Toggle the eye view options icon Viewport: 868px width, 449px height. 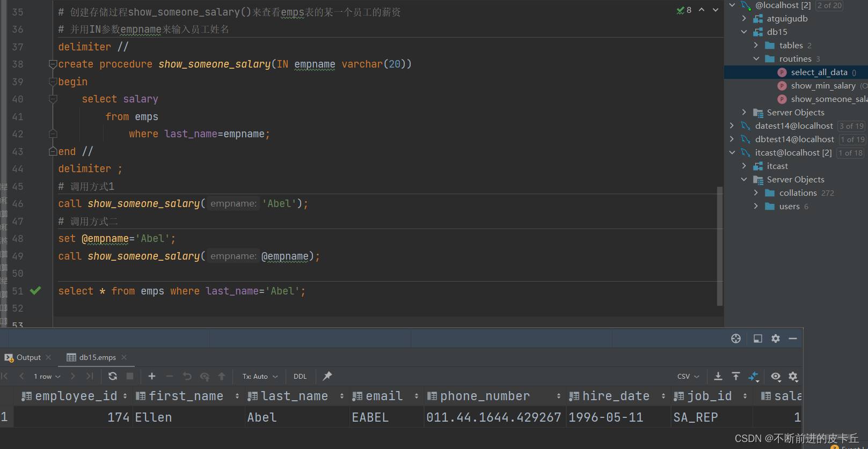776,376
